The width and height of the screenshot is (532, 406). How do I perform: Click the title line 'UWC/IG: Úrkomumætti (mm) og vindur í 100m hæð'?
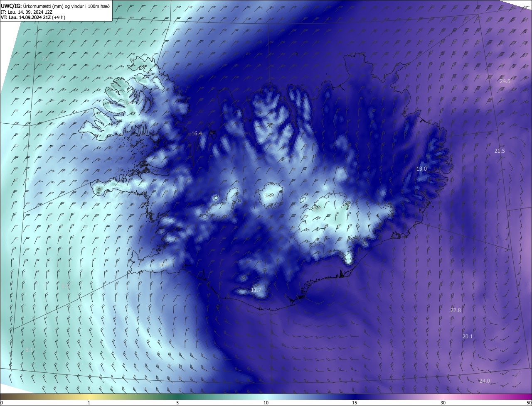pyautogui.click(x=55, y=6)
